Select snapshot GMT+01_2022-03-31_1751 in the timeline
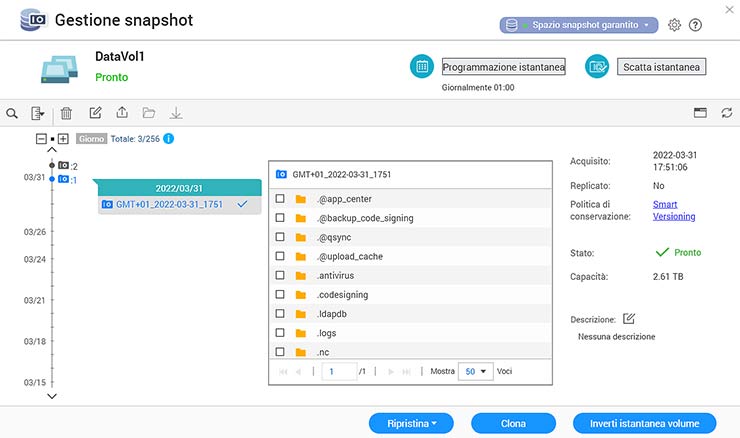Screen dimensions: 740x438 169,204
